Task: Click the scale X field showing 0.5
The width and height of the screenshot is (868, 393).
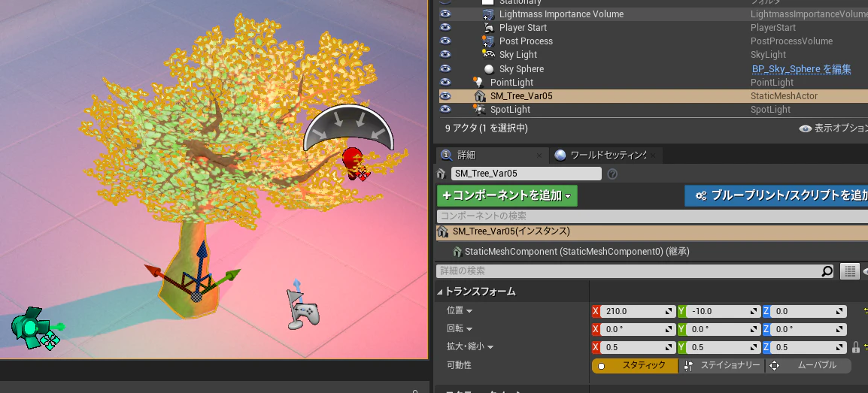Action: (639, 348)
